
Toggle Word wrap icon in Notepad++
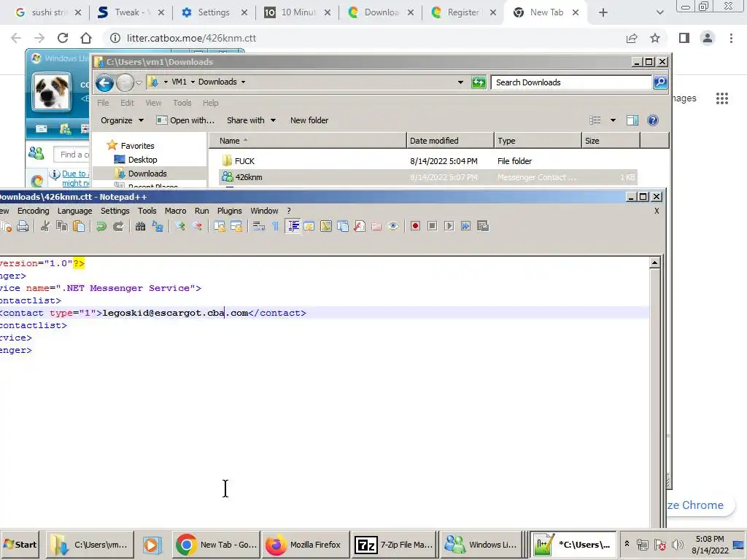259,226
